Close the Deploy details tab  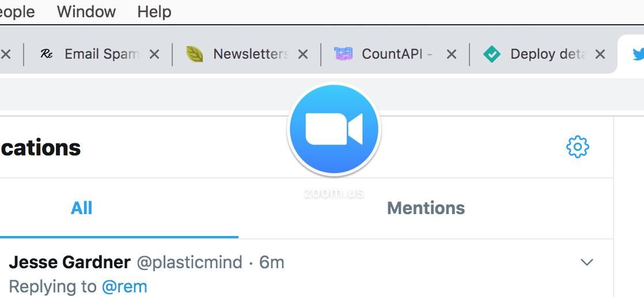pyautogui.click(x=600, y=54)
